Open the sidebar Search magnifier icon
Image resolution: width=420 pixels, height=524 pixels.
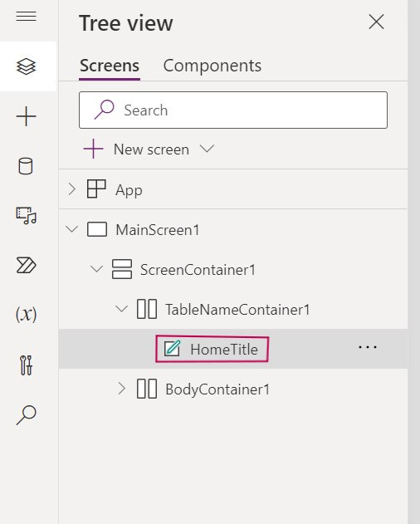(26, 414)
